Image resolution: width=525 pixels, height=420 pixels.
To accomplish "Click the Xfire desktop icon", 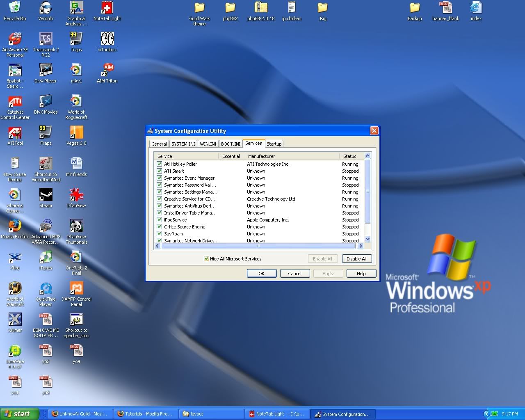I will 15,260.
